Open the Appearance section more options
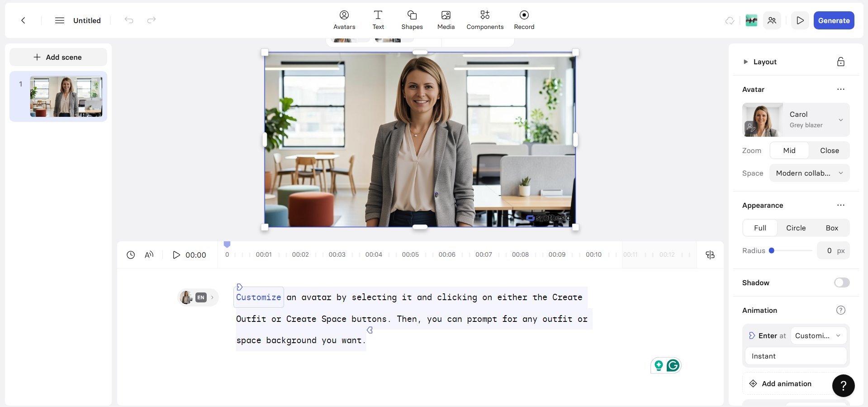The height and width of the screenshot is (407, 868). (841, 205)
